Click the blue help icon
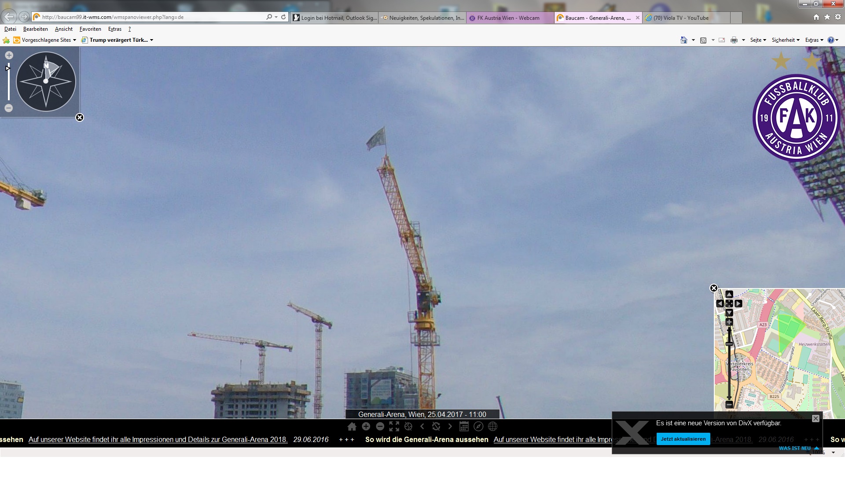Screen dimensions: 845x504 tap(830, 40)
